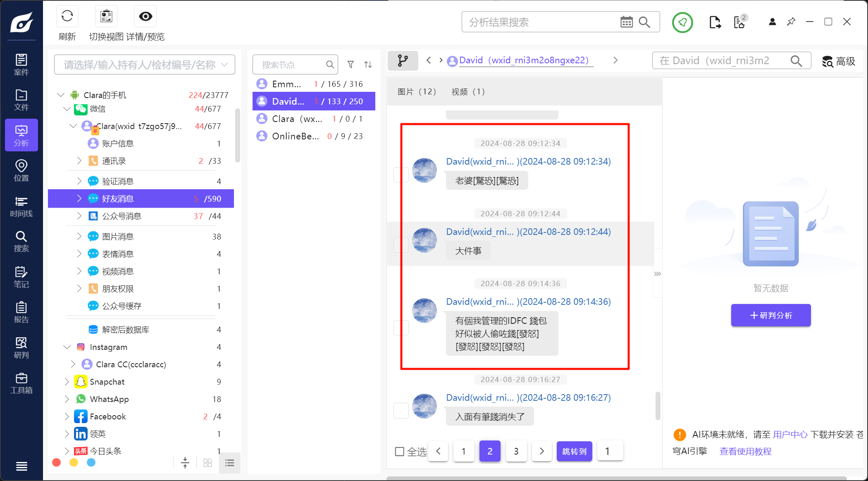Image resolution: width=868 pixels, height=481 pixels.
Task: Click the calendar icon in search box
Action: pos(626,22)
